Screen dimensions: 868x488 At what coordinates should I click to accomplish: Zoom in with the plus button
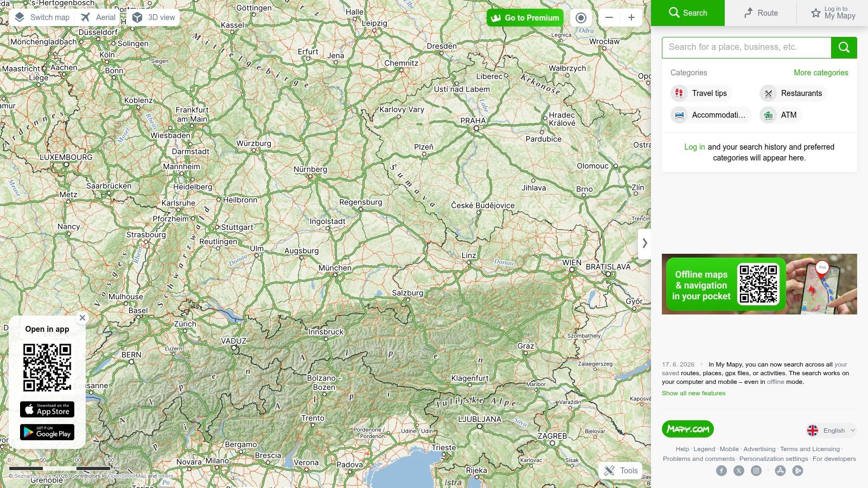(x=631, y=18)
